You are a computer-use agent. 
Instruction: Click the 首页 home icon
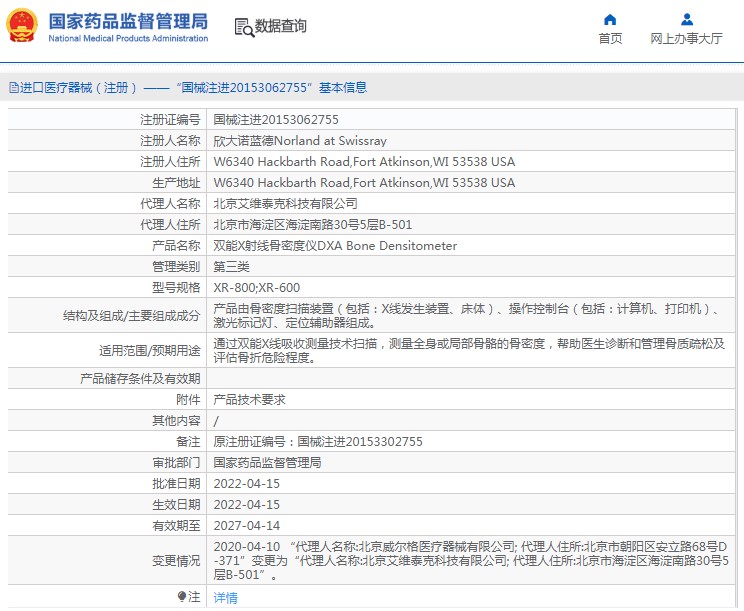pos(610,19)
